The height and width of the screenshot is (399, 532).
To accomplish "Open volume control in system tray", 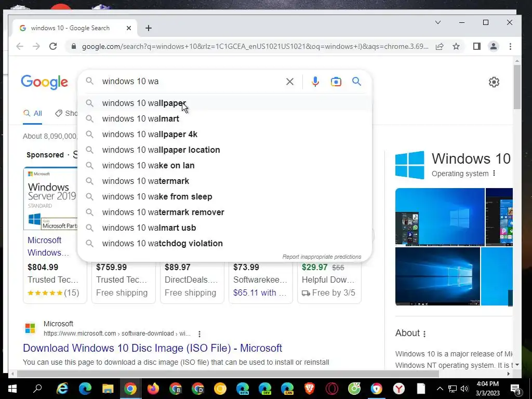I will pos(464,389).
